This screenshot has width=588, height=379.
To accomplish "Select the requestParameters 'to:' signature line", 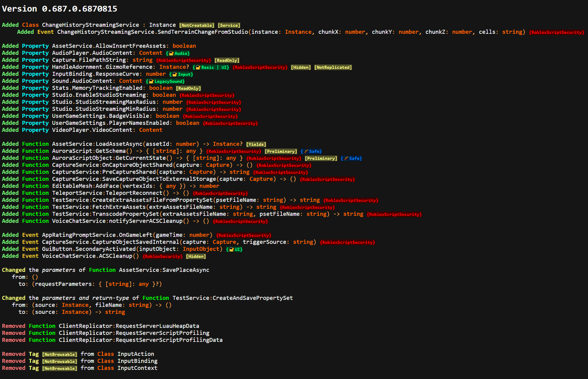I will 90,284.
